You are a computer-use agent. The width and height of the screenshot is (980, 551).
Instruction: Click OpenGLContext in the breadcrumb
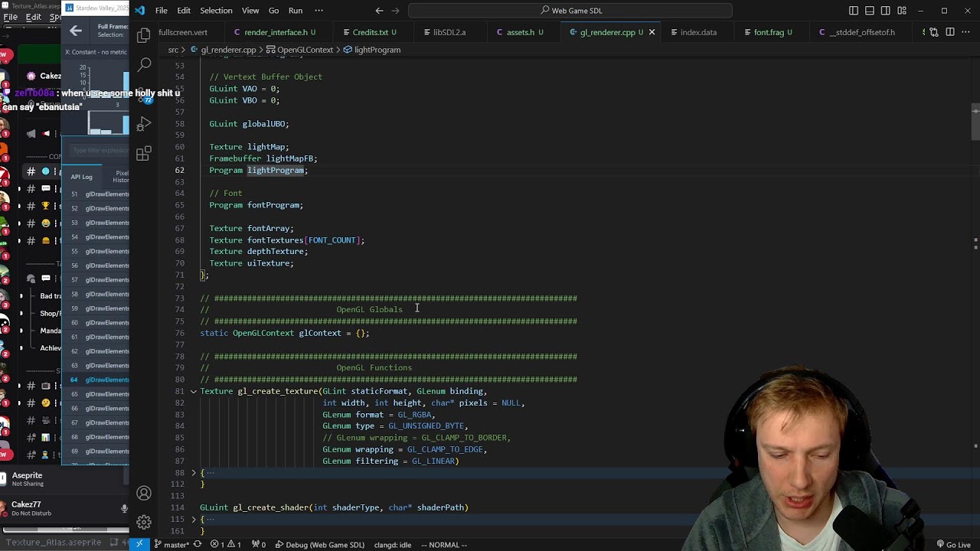click(x=305, y=50)
